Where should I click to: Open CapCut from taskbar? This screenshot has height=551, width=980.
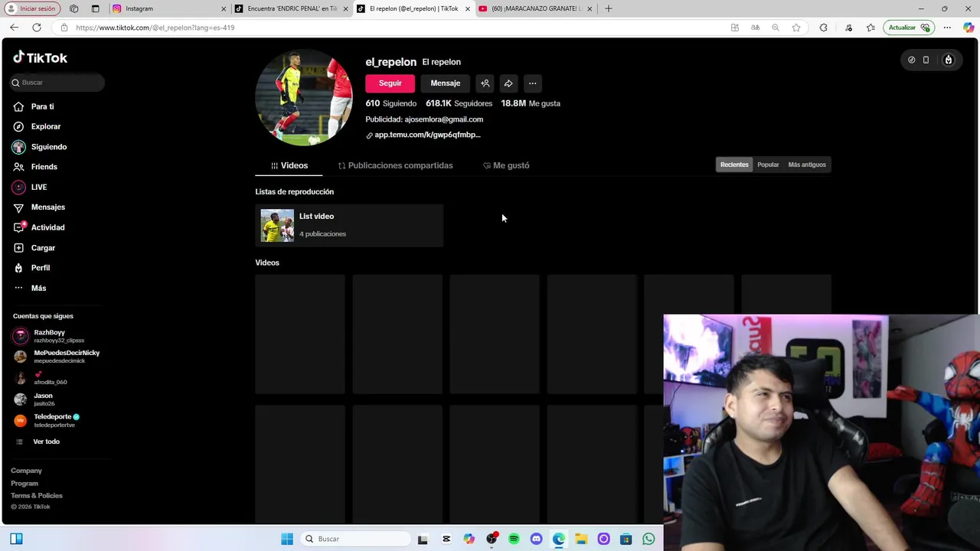(x=446, y=539)
